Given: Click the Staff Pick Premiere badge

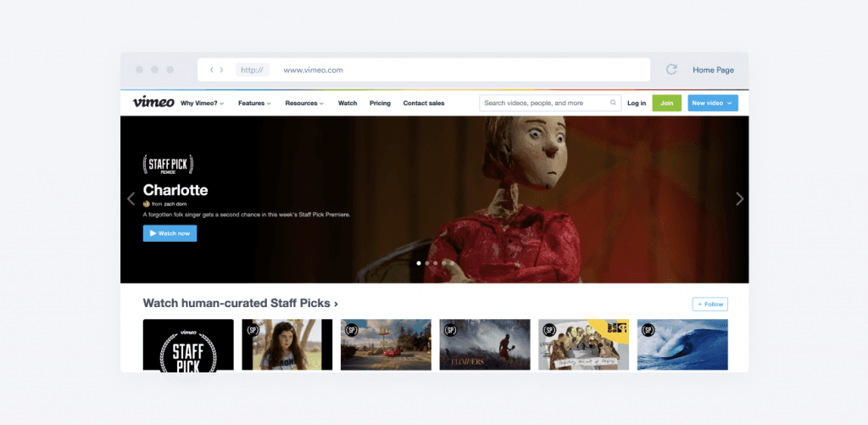Looking at the screenshot, I should click(169, 165).
